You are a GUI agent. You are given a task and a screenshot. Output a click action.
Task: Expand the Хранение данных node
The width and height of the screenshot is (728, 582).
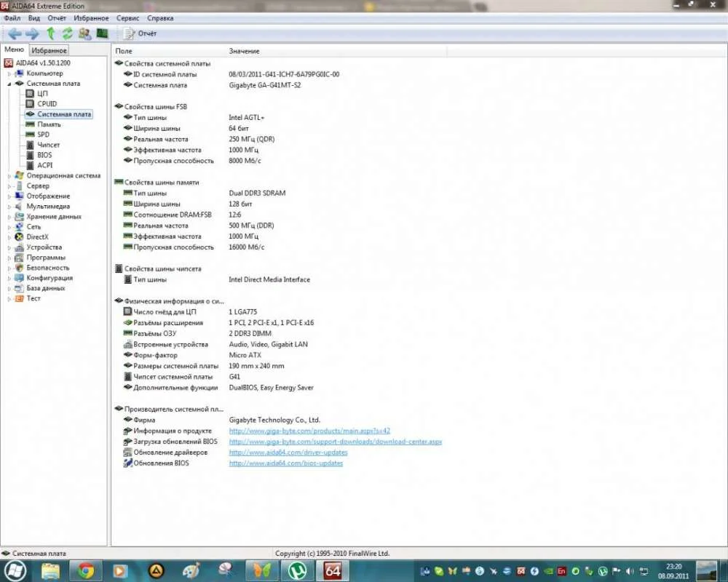coord(9,217)
